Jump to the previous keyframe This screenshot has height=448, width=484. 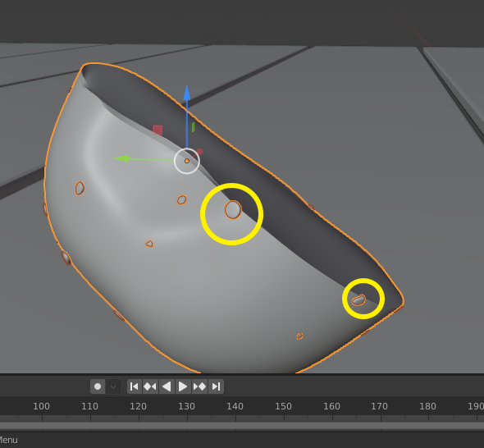click(x=150, y=386)
